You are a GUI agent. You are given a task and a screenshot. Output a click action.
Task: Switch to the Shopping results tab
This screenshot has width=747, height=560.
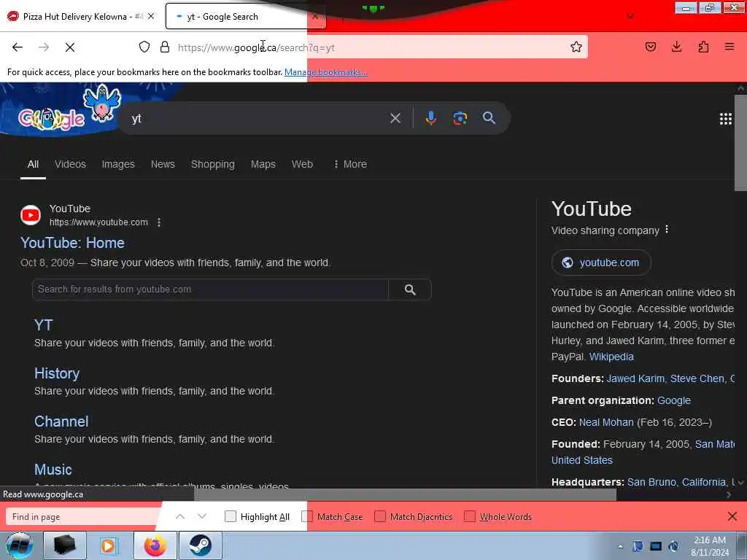point(213,164)
